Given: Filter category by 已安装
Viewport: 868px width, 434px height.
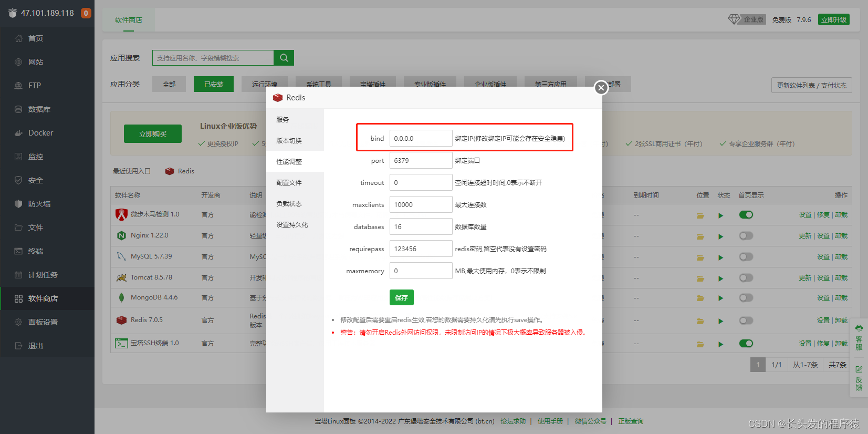Looking at the screenshot, I should click(x=214, y=84).
